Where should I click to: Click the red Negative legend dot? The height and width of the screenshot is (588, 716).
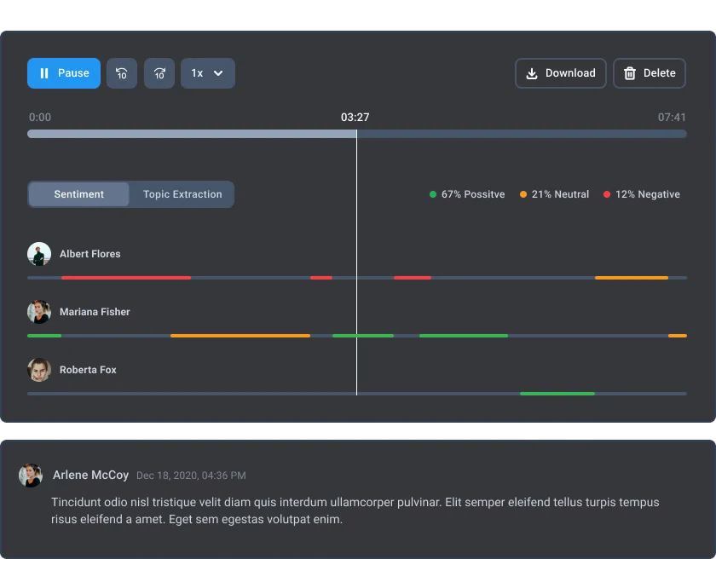coord(607,194)
